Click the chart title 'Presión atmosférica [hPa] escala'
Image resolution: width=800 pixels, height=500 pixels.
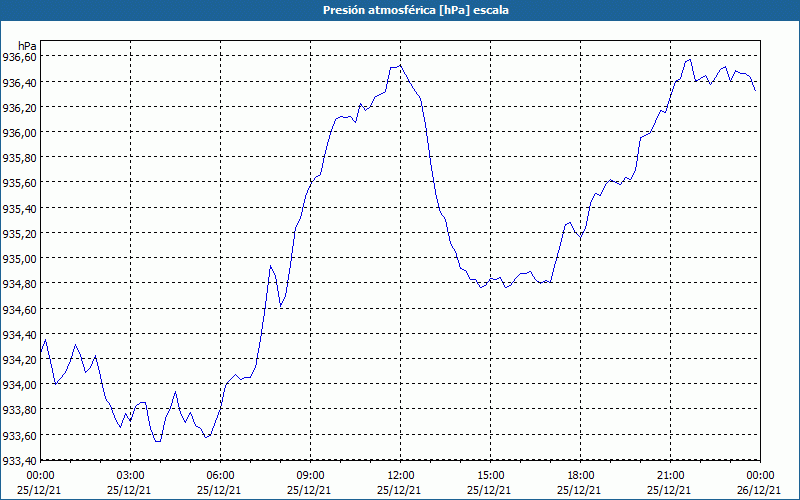(416, 10)
